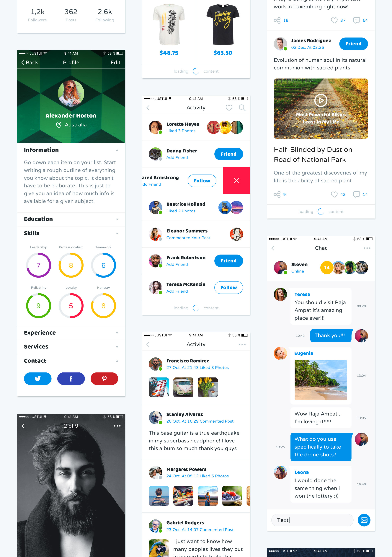Click the heart icon in Activity header
This screenshot has height=557, width=392.
[229, 108]
